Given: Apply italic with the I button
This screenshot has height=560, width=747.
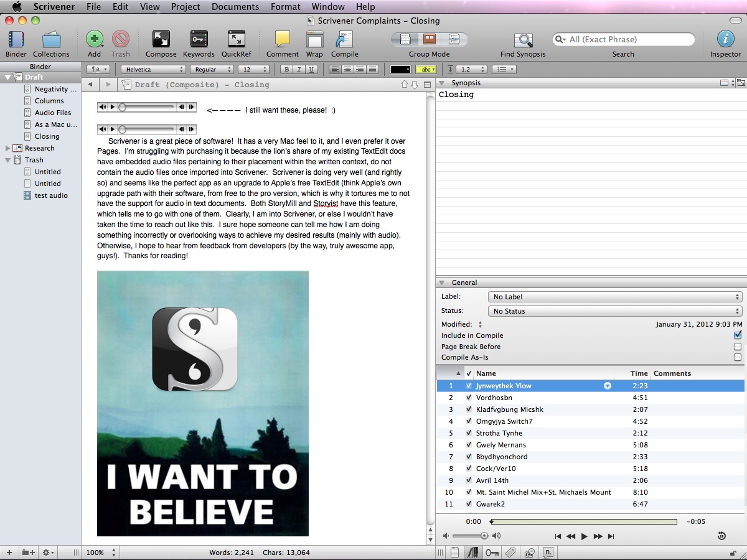Looking at the screenshot, I should tap(299, 70).
